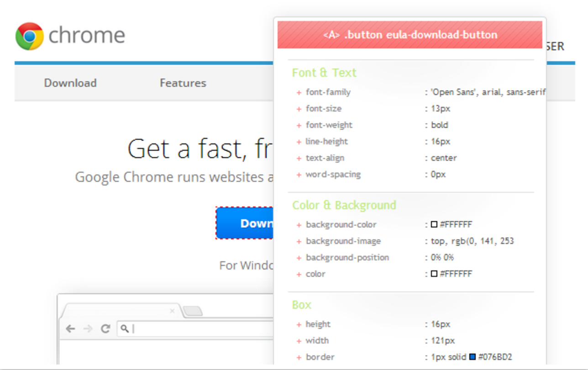Click the forward arrow in the browser mockup

tap(87, 328)
